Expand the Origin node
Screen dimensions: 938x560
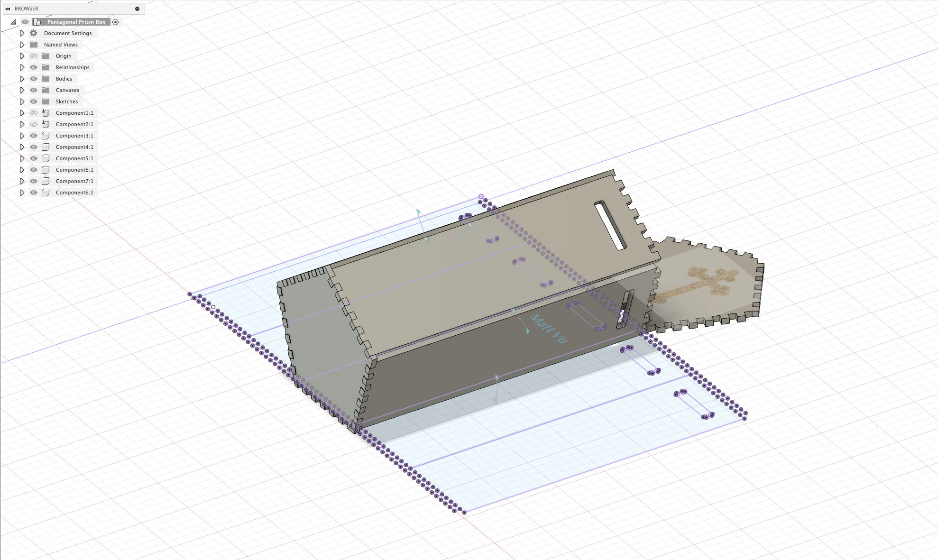click(22, 56)
